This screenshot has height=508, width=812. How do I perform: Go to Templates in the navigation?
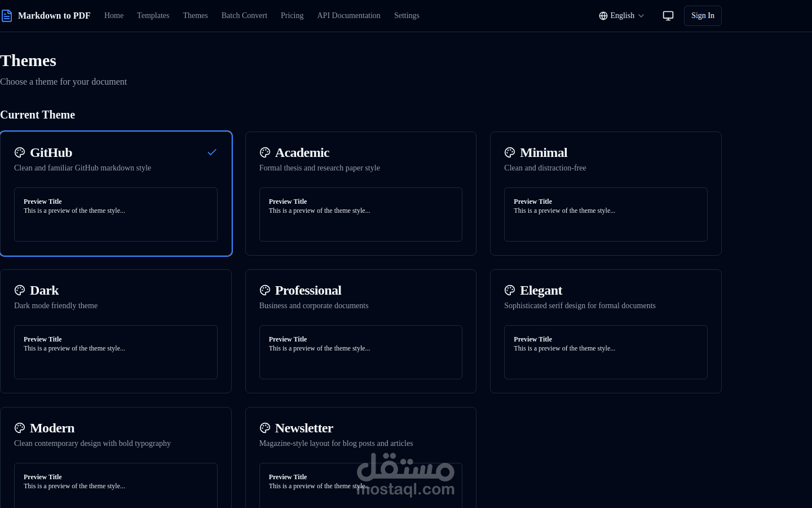pyautogui.click(x=153, y=16)
